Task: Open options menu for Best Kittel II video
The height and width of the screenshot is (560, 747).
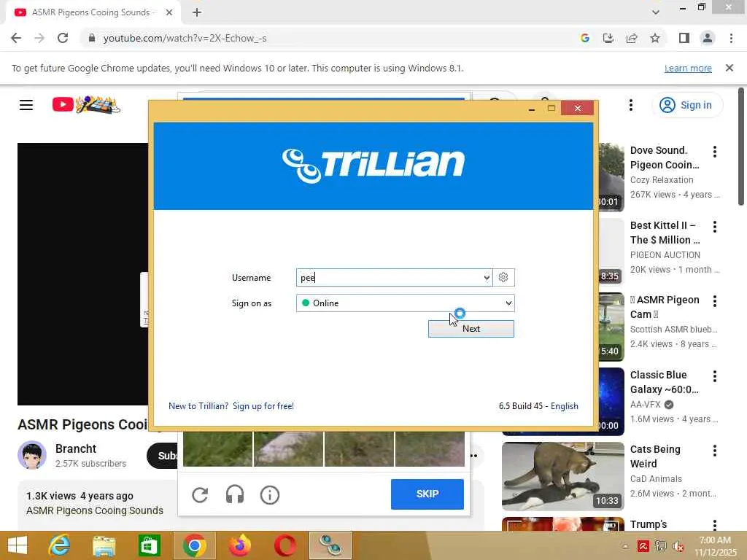Action: [714, 227]
